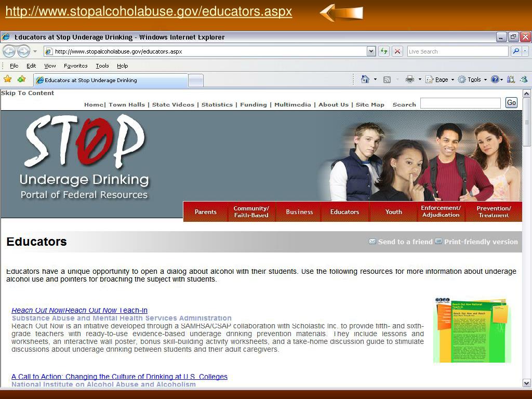
Task: Click the Print-friendly version link
Action: (477, 242)
